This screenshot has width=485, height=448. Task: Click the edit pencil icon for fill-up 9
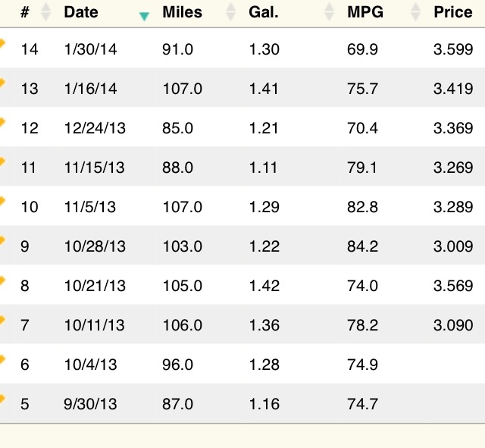2,241
